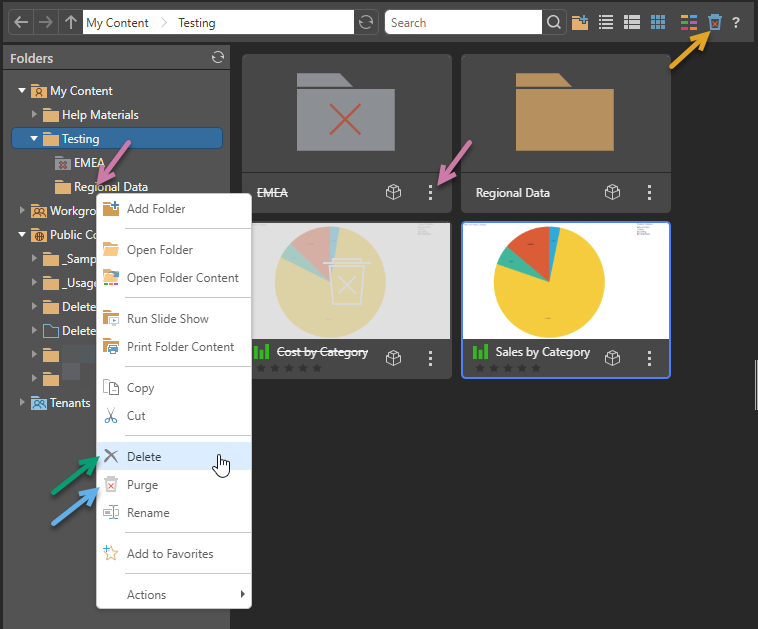
Task: Click the search magnifier icon
Action: coord(554,22)
